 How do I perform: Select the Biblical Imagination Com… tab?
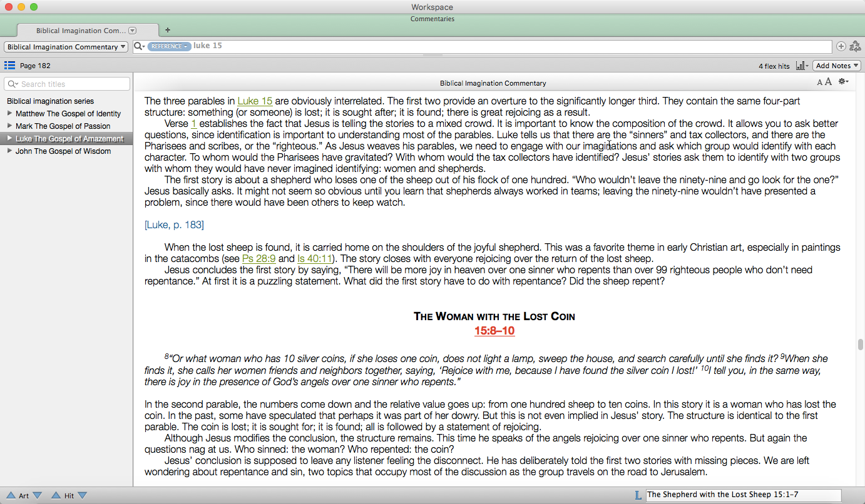point(88,30)
